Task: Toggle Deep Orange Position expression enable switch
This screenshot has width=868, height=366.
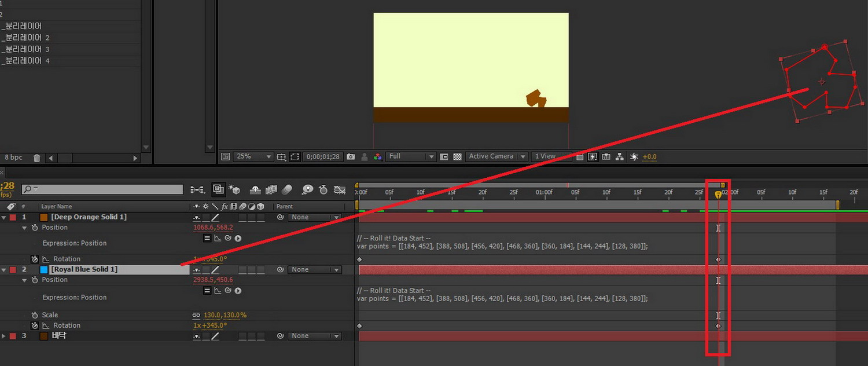Action: click(207, 238)
